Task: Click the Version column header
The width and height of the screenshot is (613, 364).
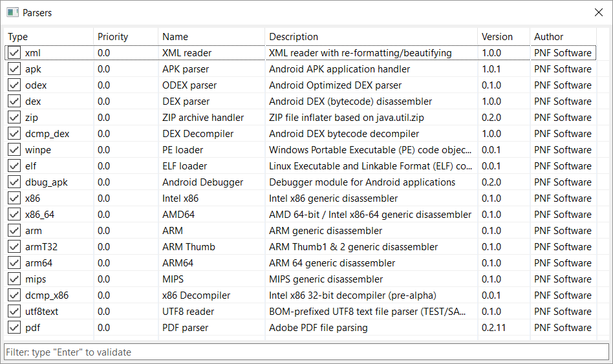Action: (x=504, y=37)
